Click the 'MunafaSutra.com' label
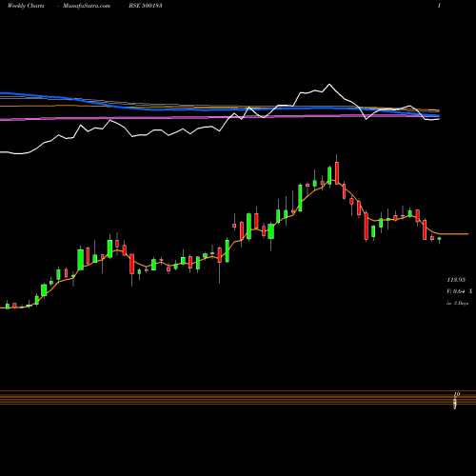 (x=87, y=6)
